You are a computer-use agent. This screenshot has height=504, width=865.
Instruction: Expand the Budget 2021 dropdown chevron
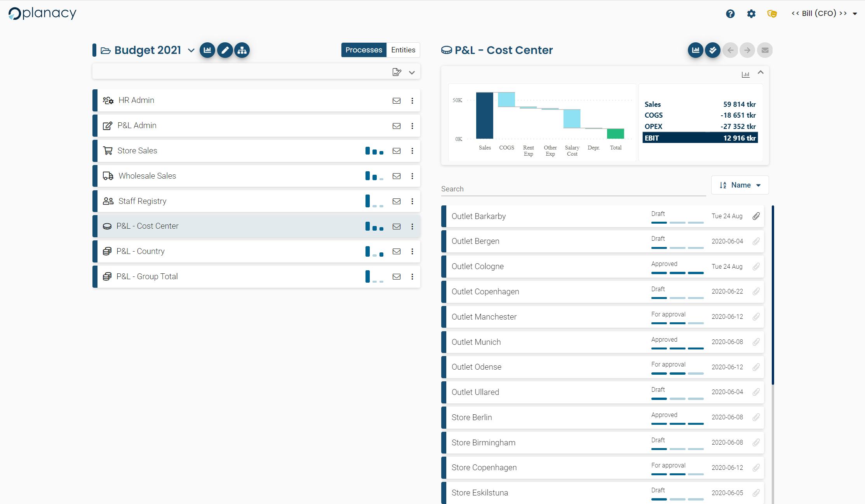[x=190, y=50]
